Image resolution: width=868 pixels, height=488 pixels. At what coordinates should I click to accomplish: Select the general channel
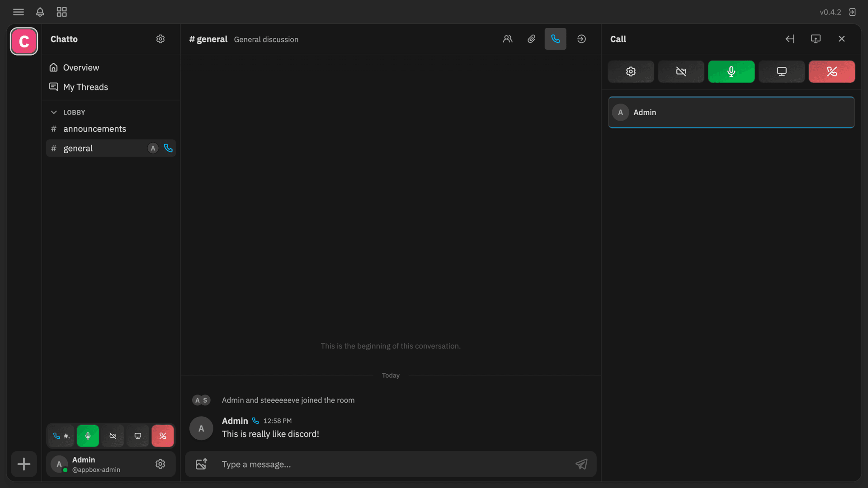(x=111, y=148)
